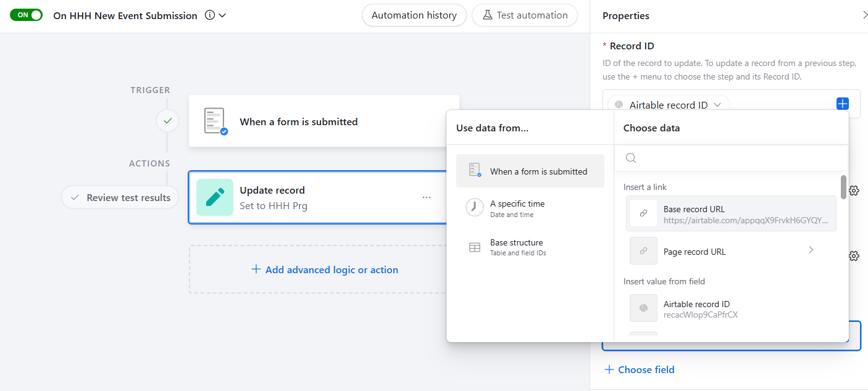Click the plus icon beside Add advanced logic
Image resolution: width=868 pixels, height=391 pixels.
coord(256,270)
